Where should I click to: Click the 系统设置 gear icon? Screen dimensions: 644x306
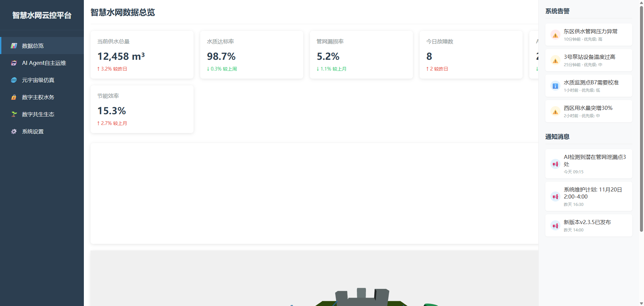14,131
